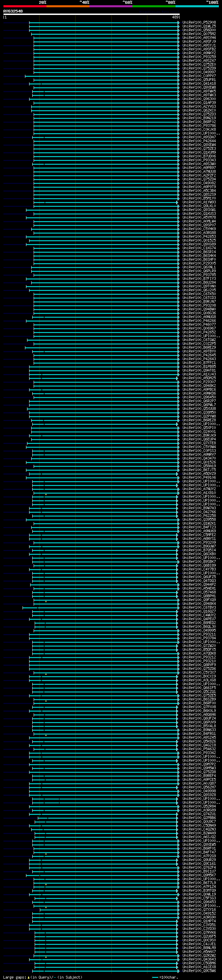
Task: Select hit UniRef100_P29305
Action: pos(199,263)
